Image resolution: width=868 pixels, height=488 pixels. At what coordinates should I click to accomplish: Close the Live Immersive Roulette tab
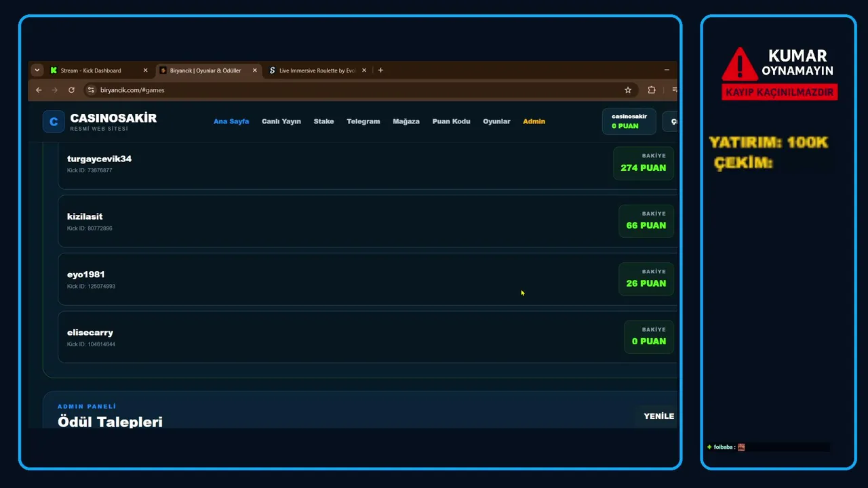(x=364, y=70)
